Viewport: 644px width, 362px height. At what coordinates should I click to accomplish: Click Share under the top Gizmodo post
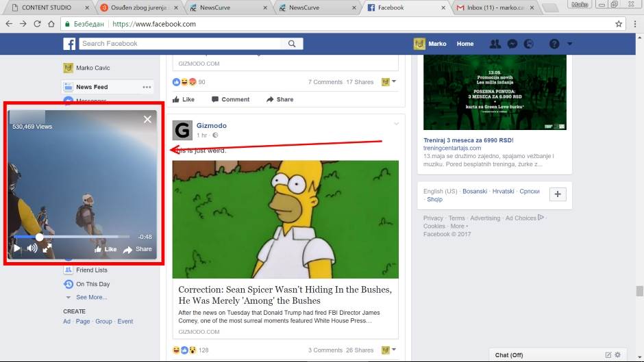[x=280, y=99]
